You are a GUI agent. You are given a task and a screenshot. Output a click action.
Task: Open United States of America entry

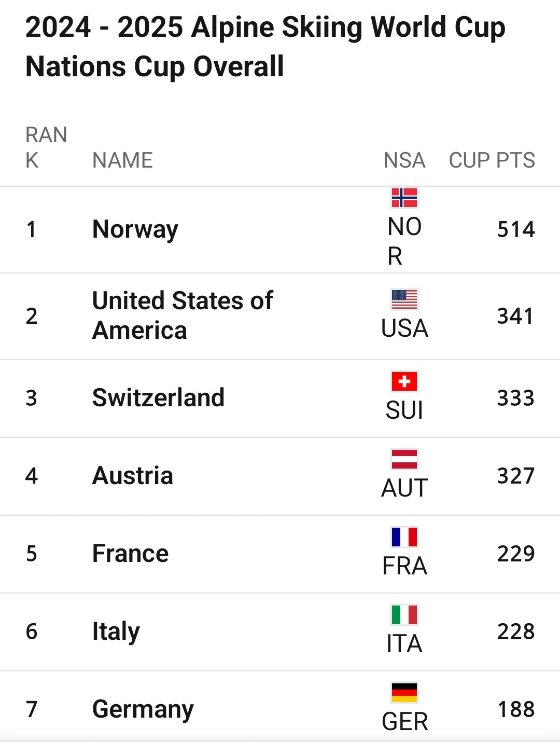click(183, 315)
